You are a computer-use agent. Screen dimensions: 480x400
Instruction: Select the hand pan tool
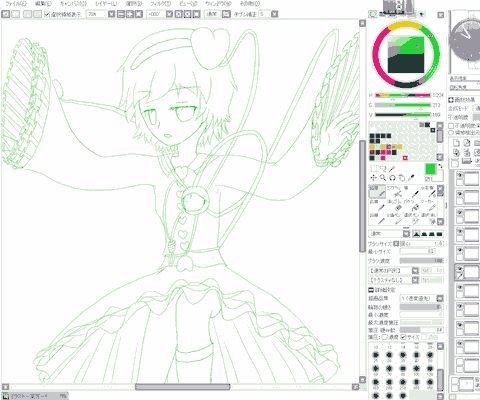tap(402, 178)
